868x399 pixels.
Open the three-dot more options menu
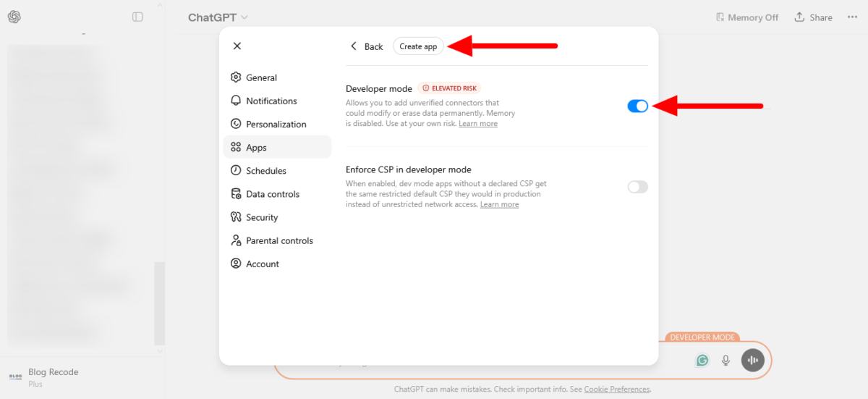pos(852,17)
